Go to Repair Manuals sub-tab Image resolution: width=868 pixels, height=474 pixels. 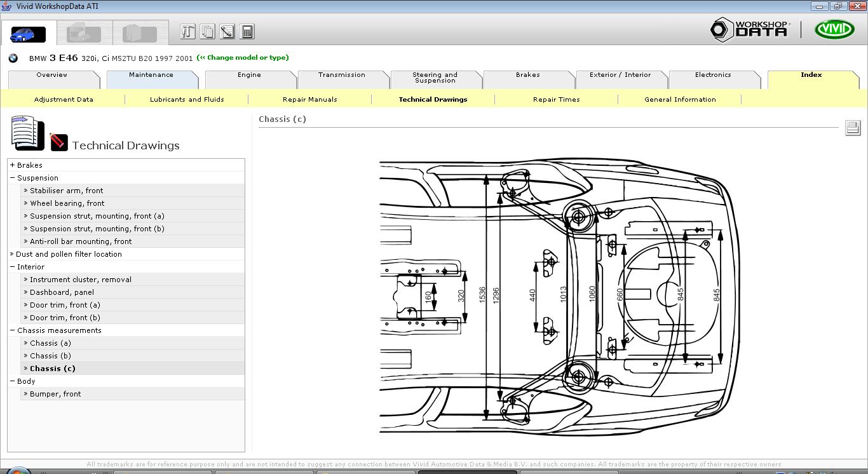309,100
